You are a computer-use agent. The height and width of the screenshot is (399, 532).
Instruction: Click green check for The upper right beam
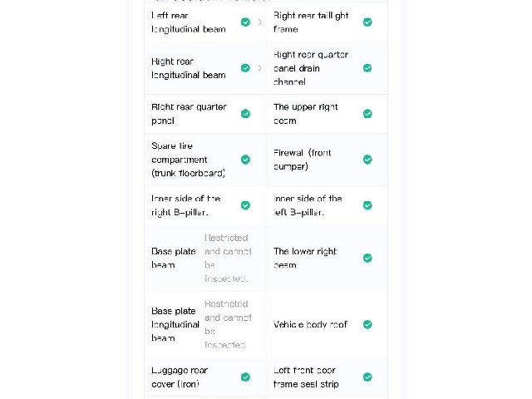point(367,114)
